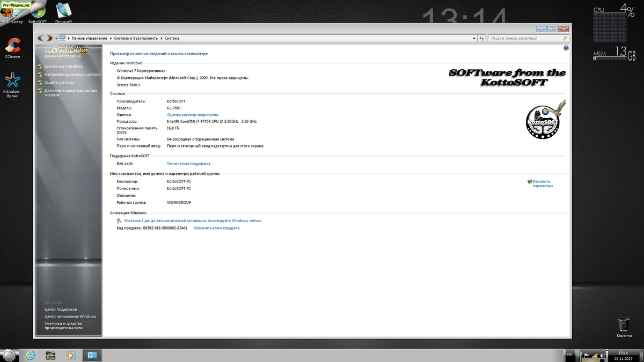Open the CCleaner desktop icon

point(12,48)
